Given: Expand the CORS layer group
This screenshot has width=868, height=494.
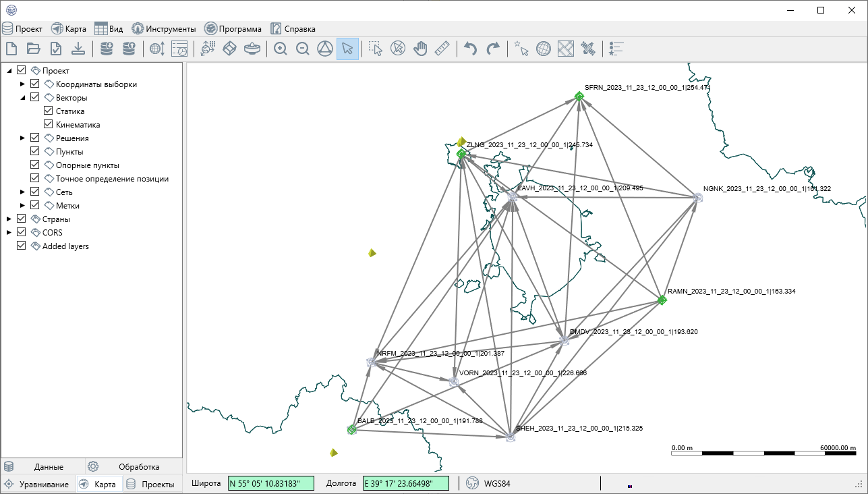Looking at the screenshot, I should pyautogui.click(x=9, y=233).
